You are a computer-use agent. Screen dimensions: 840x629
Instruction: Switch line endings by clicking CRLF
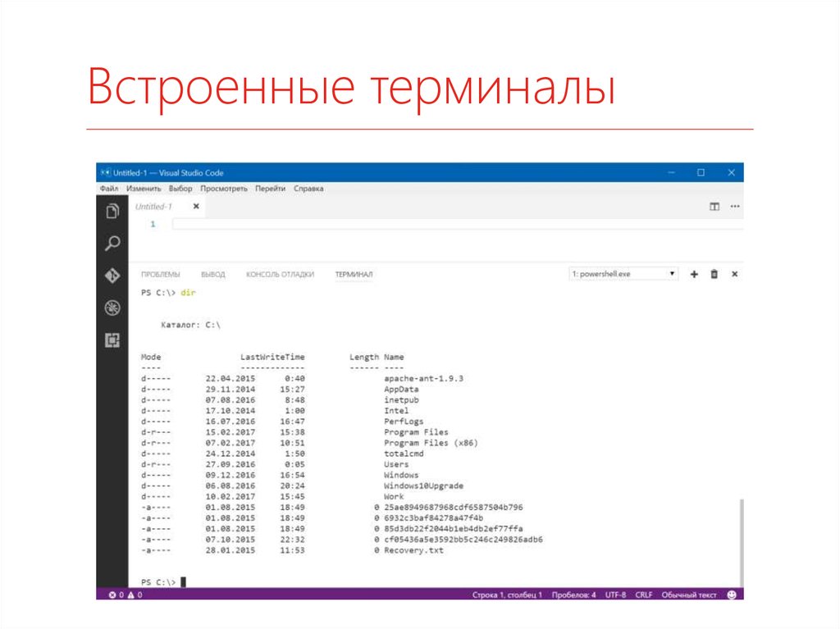click(645, 593)
